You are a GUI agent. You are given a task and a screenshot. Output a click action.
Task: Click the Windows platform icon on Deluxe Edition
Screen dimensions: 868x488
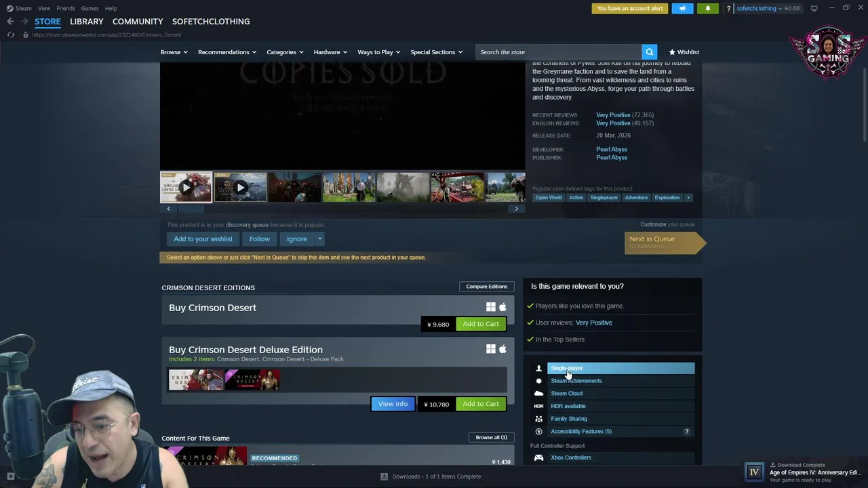490,349
